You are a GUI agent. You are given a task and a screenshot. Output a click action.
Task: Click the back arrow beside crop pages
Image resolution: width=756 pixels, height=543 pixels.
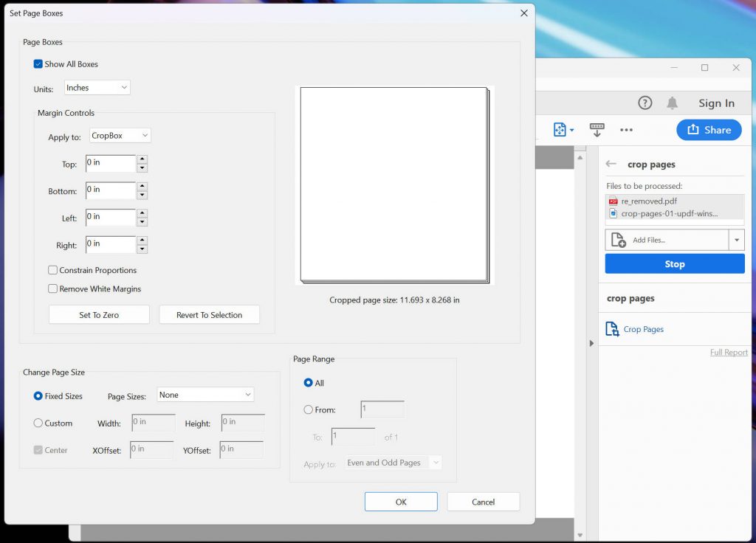point(611,164)
